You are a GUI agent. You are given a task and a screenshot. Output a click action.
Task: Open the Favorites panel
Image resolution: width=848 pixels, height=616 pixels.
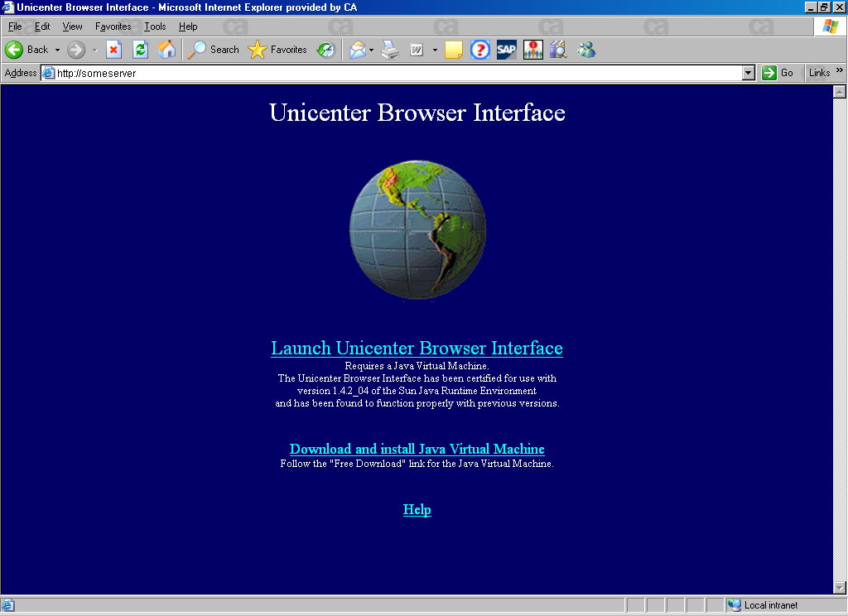pos(277,50)
